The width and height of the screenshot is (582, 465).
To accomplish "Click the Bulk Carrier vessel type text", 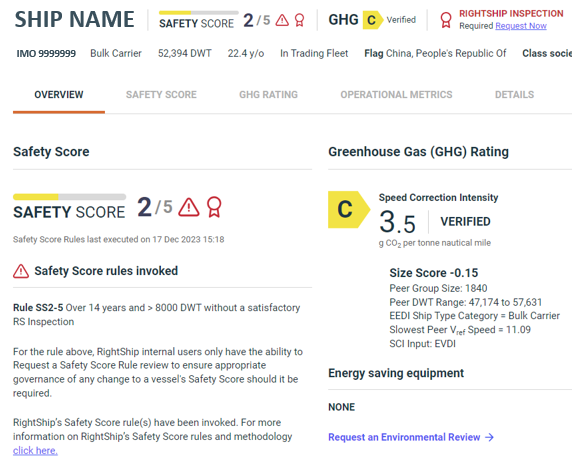I will point(116,53).
